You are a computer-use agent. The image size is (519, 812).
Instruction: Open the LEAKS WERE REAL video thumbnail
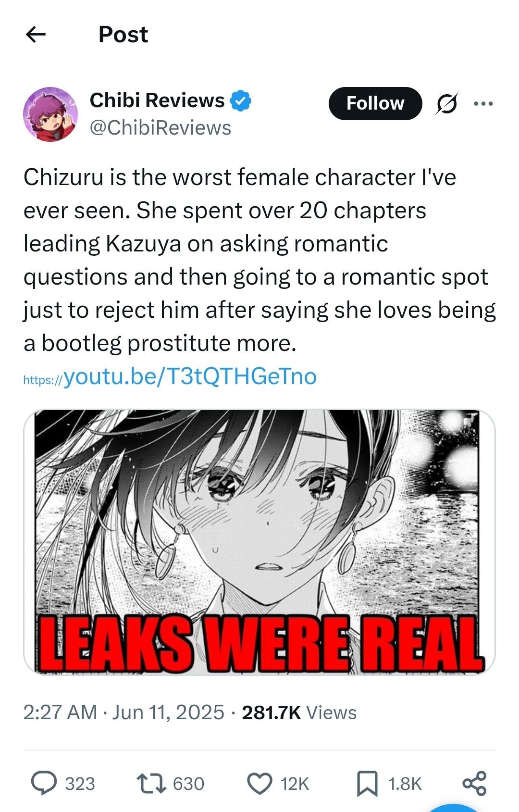tap(259, 542)
